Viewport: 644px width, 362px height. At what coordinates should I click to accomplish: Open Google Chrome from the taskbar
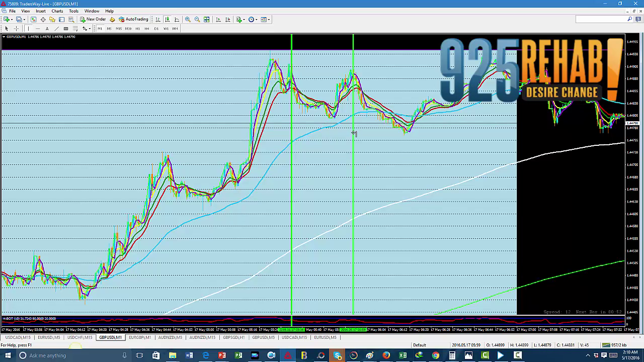(x=436, y=355)
